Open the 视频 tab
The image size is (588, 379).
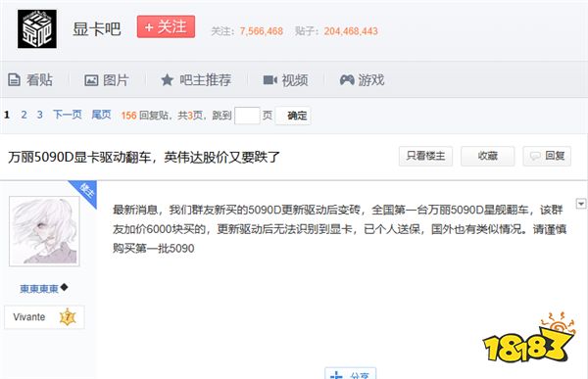click(x=286, y=80)
